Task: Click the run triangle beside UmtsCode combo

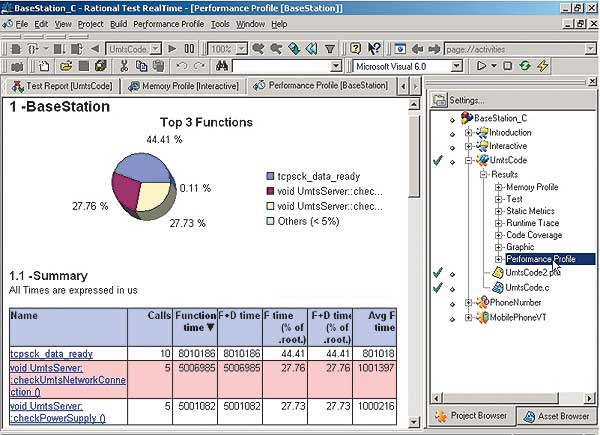Action: pyautogui.click(x=172, y=49)
